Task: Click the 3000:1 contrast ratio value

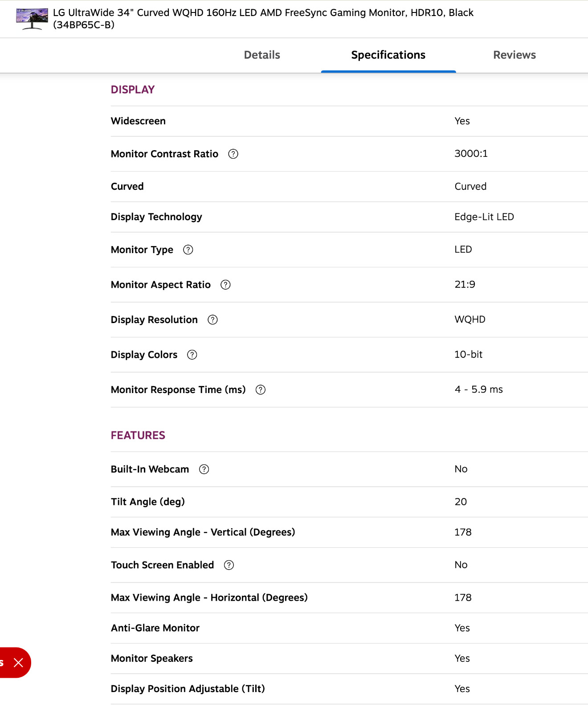Action: [471, 154]
